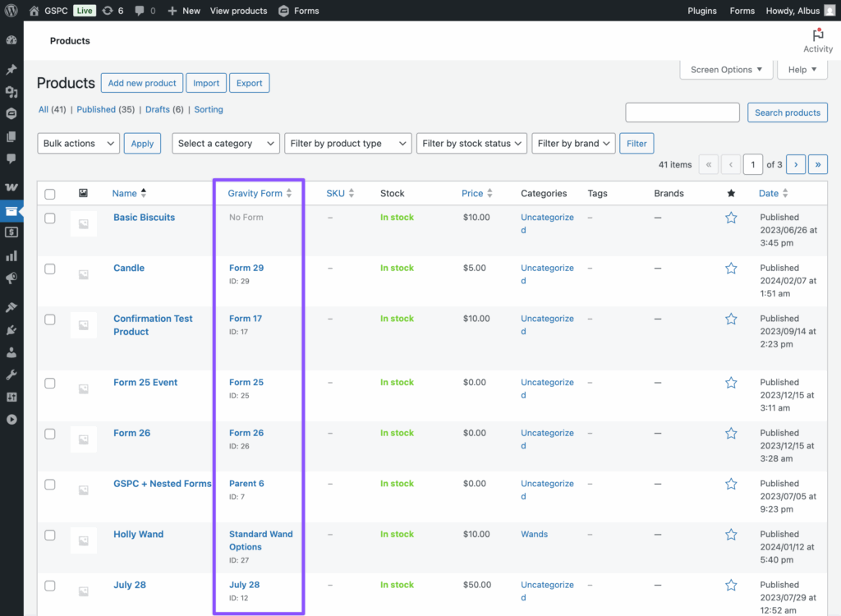This screenshot has width=841, height=616.
Task: Click the Export button
Action: 250,83
